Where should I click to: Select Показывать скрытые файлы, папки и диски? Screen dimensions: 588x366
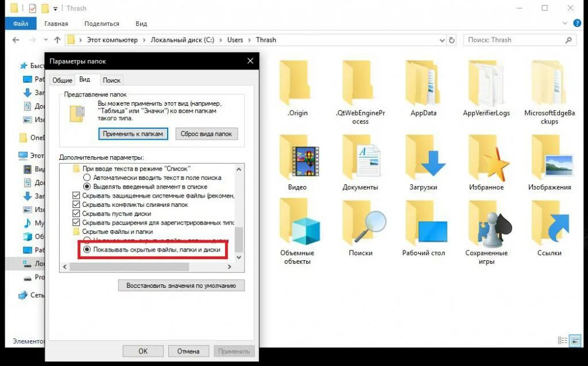(87, 249)
